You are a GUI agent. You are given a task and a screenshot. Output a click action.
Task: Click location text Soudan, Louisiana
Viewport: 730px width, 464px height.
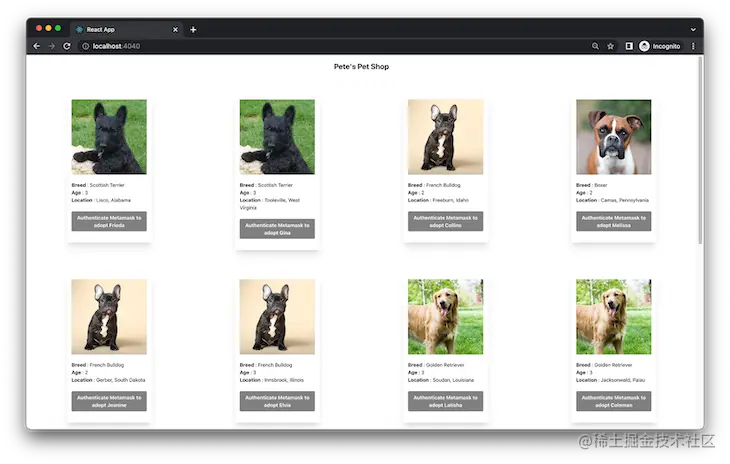(453, 380)
